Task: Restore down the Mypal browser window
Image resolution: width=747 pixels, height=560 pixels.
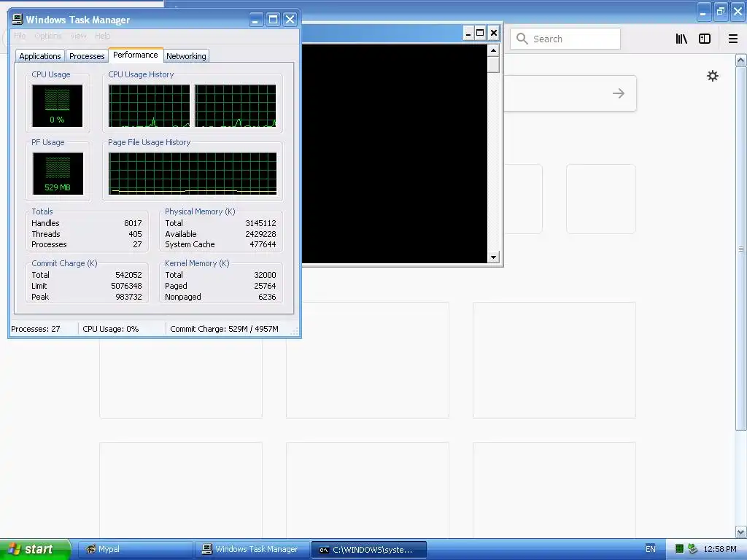Action: point(721,12)
